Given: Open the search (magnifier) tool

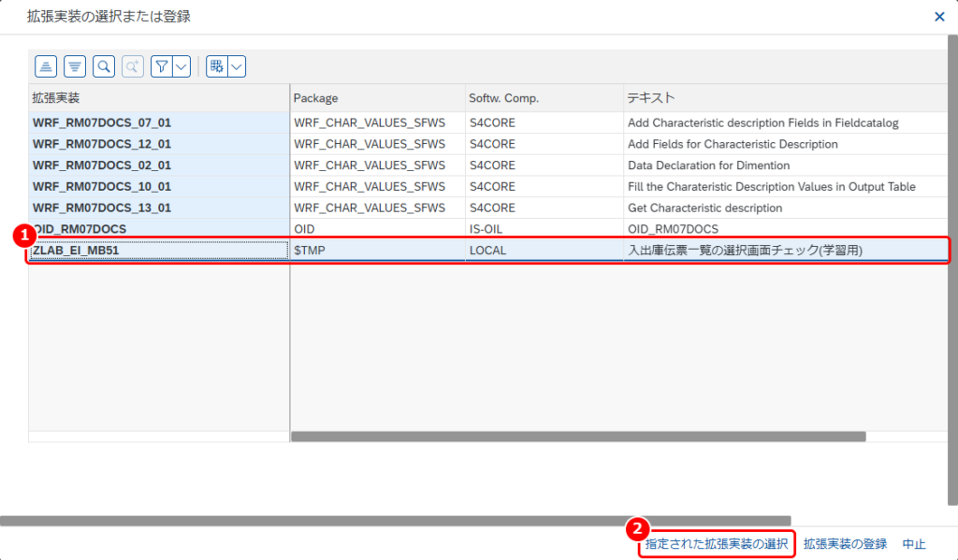Looking at the screenshot, I should (x=104, y=66).
